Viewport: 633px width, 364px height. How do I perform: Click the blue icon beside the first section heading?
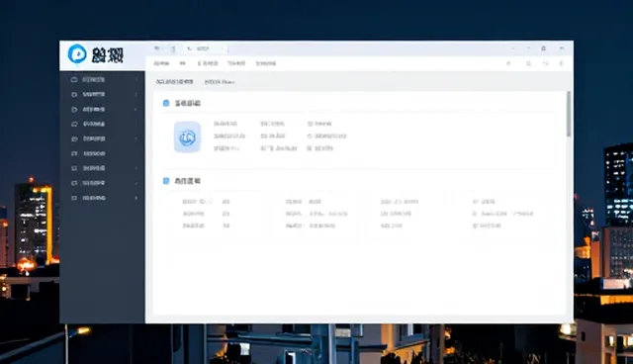tap(166, 103)
